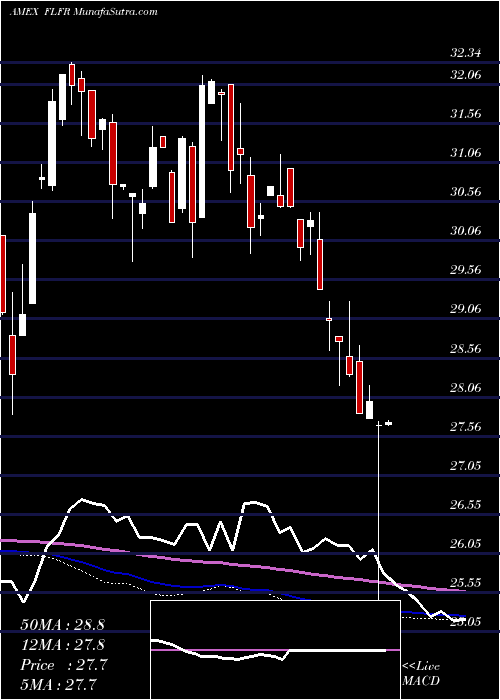Click the AMEX FLFR MunafaSutra.com title text
The height and width of the screenshot is (700, 500).
pos(83,12)
